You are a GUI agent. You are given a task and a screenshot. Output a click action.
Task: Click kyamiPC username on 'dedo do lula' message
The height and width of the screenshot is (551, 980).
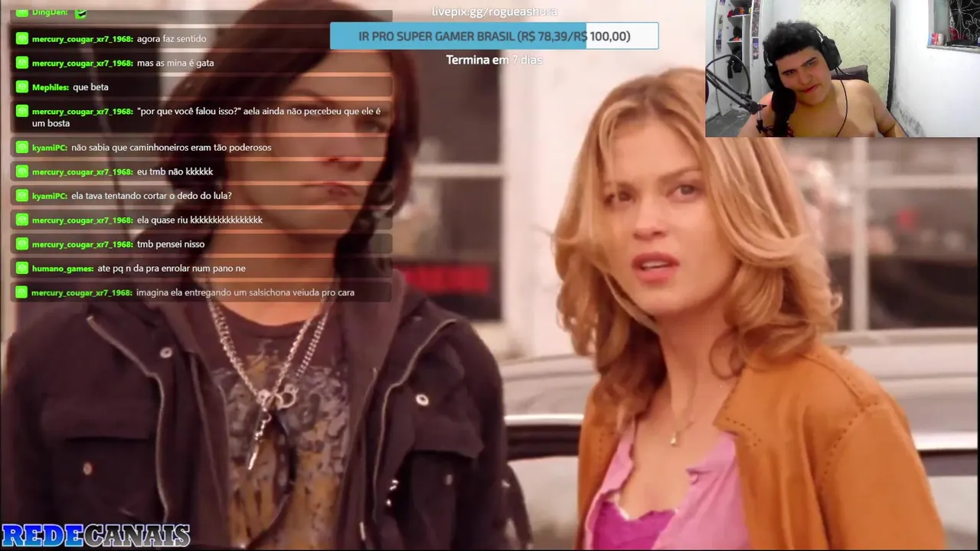click(50, 196)
